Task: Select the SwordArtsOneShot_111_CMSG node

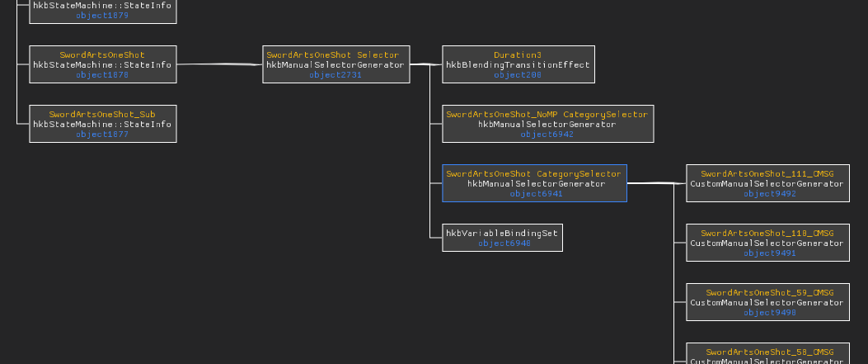Action: [x=767, y=183]
